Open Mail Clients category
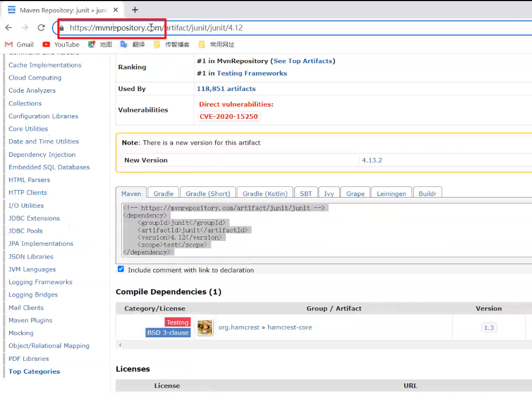The height and width of the screenshot is (393, 532). pos(26,307)
